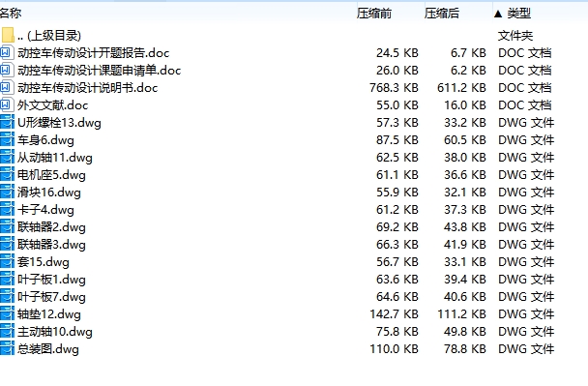This screenshot has width=588, height=386.
Task: Click DWG icon of 从动轴11.dwg
Action: pos(7,158)
